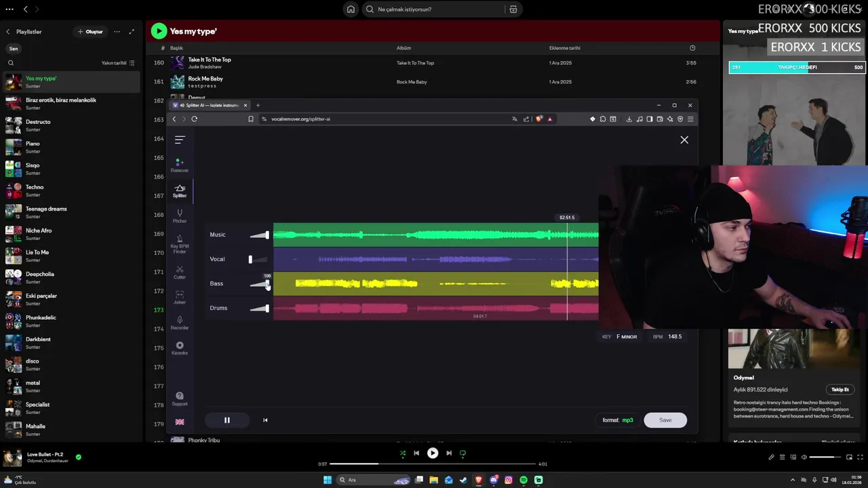The width and height of the screenshot is (868, 488).
Task: Close the splitter view with X
Action: pos(684,140)
